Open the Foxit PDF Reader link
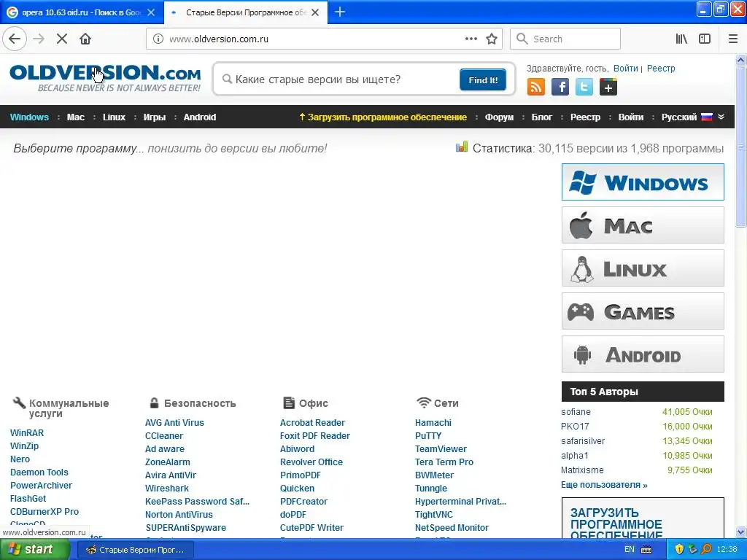747x560 pixels. coord(315,436)
